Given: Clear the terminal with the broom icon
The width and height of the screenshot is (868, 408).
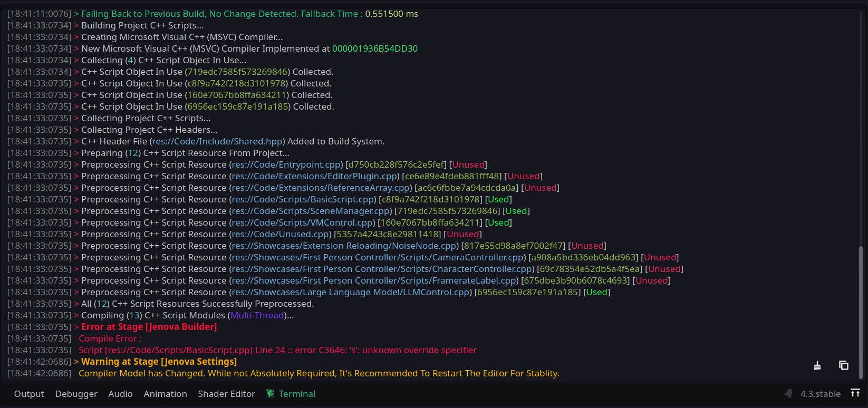Looking at the screenshot, I should pyautogui.click(x=817, y=365).
